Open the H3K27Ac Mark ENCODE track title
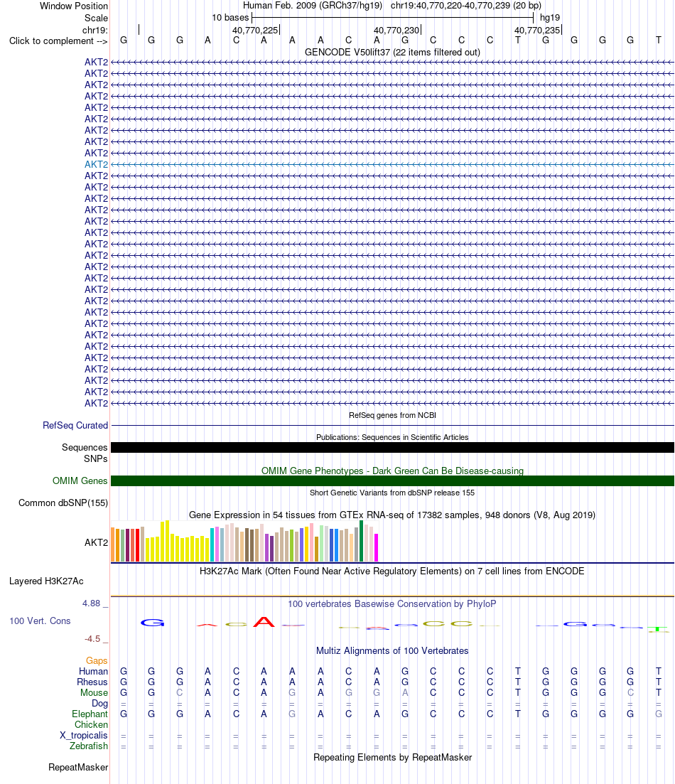The image size is (675, 784). point(392,571)
